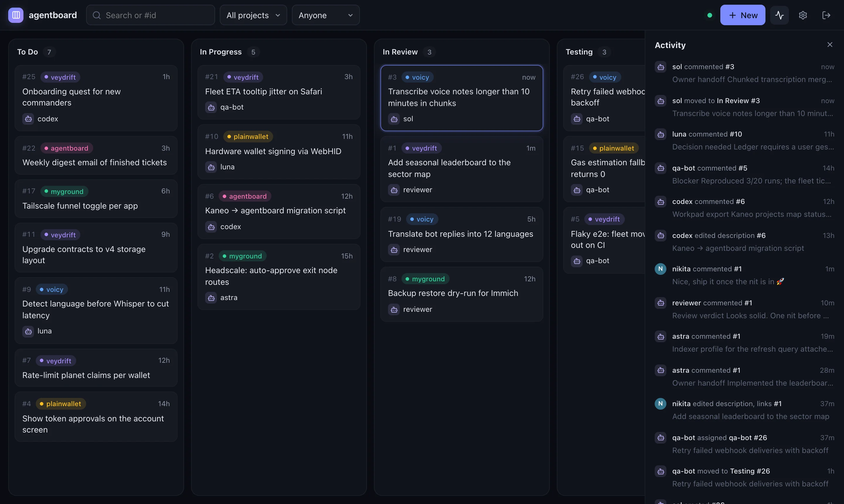The image size is (844, 504).
Task: Click the To Do column header
Action: pyautogui.click(x=28, y=52)
